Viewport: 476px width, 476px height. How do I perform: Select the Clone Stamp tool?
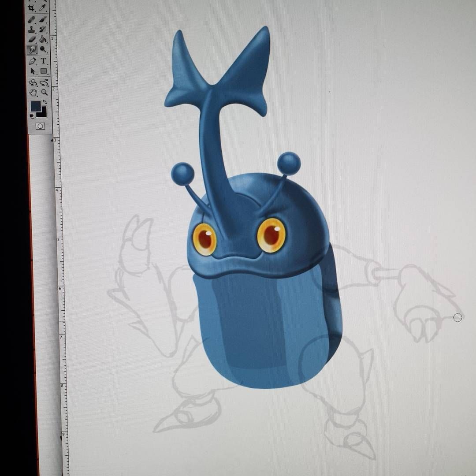pyautogui.click(x=32, y=30)
